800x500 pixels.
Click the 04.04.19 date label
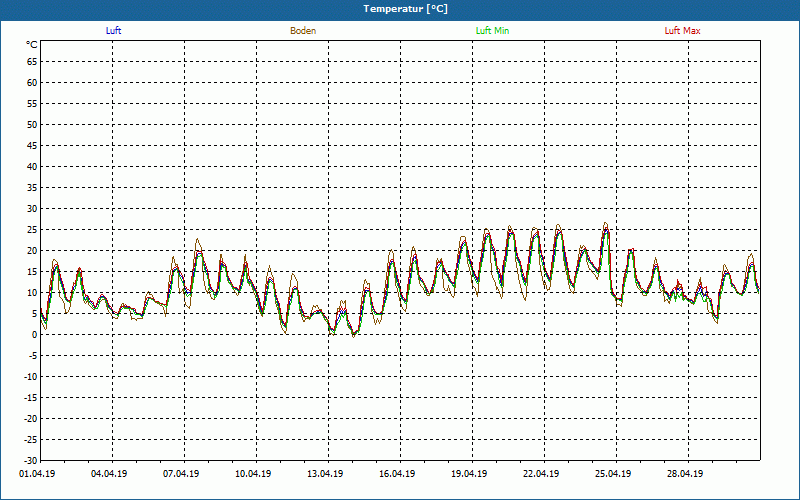pyautogui.click(x=109, y=474)
